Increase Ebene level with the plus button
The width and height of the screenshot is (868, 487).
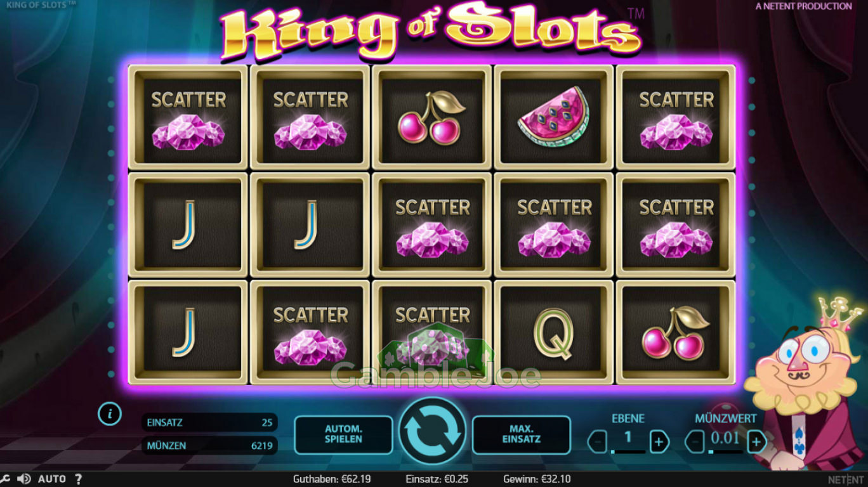click(659, 441)
